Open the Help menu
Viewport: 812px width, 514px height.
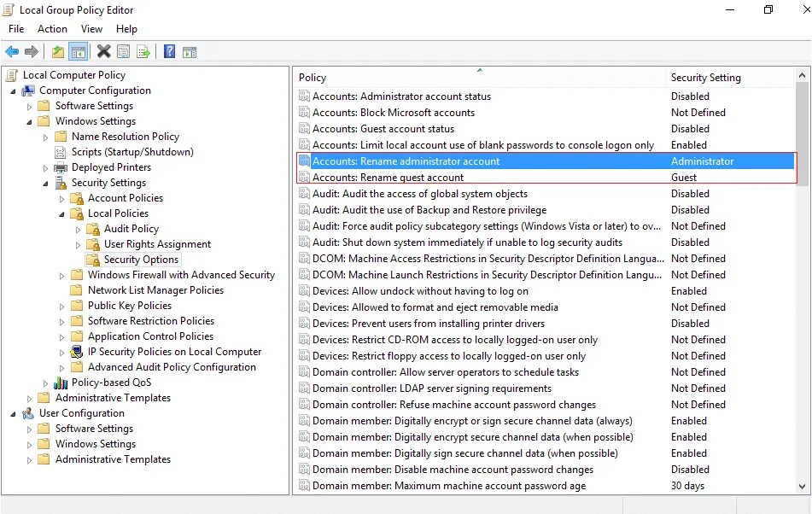click(126, 29)
